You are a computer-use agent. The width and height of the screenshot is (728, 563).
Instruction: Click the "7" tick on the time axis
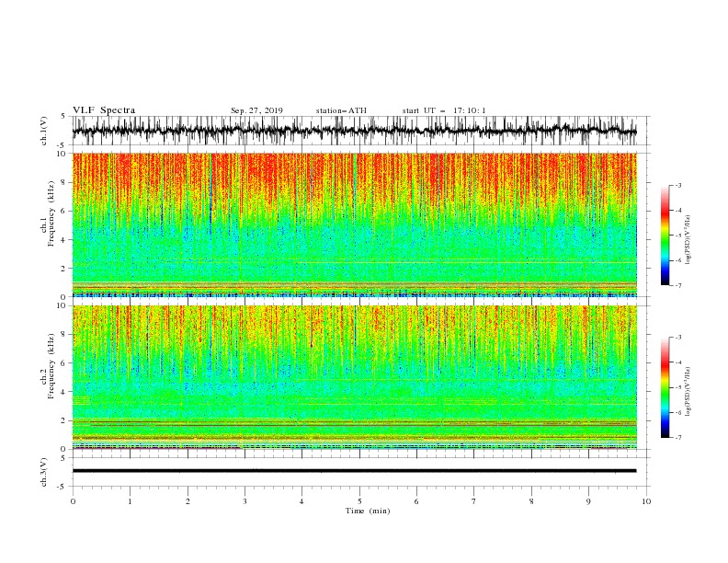474,501
